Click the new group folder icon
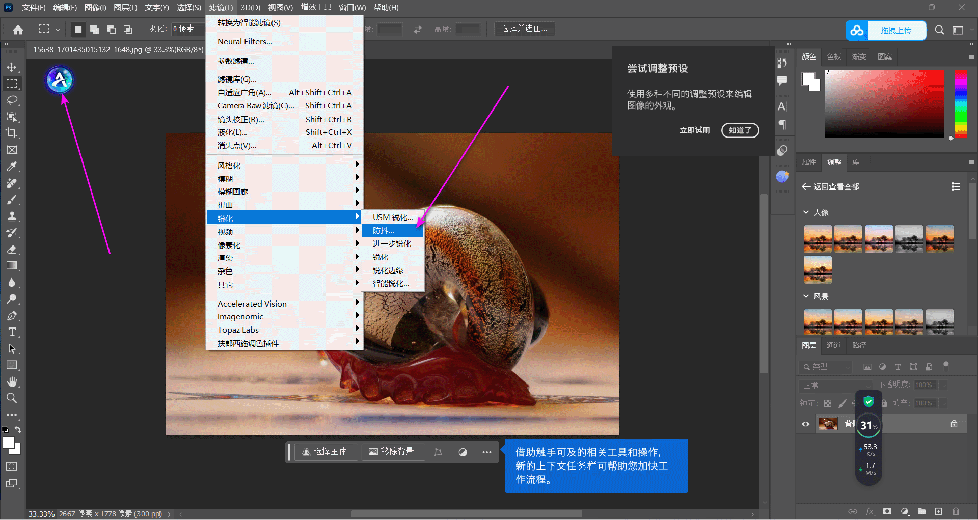This screenshot has height=520, width=978. click(921, 511)
